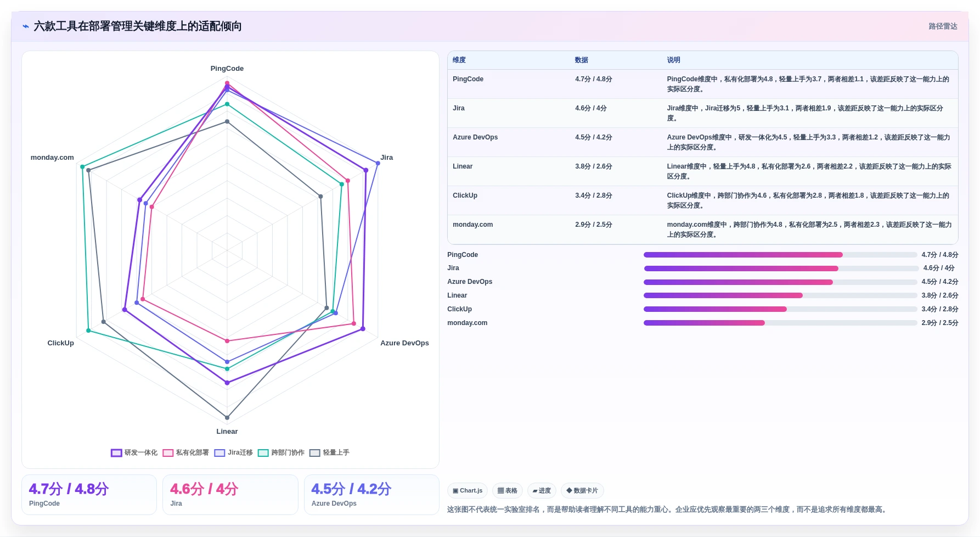Click the monday.com progress list label
The image size is (980, 537).
(x=468, y=323)
